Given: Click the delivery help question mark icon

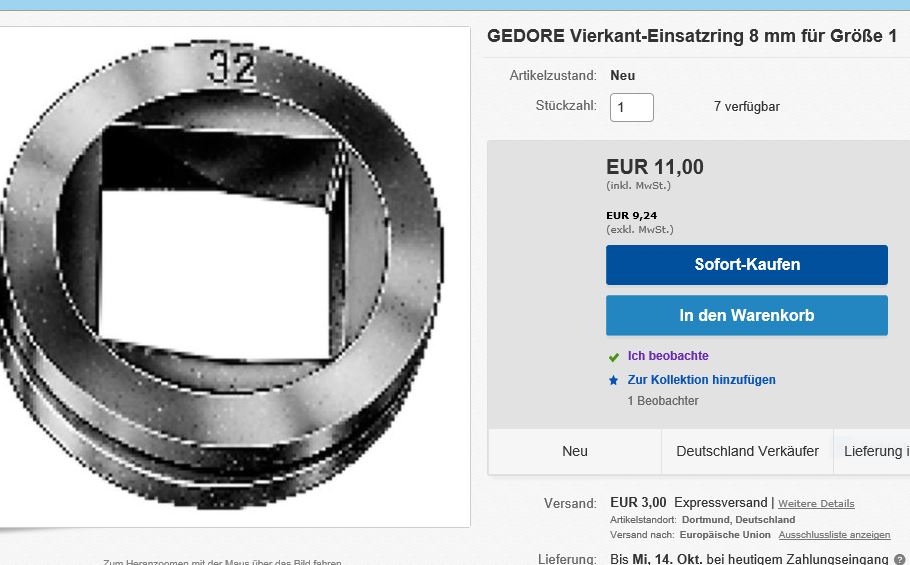Looking at the screenshot, I should tap(900, 559).
